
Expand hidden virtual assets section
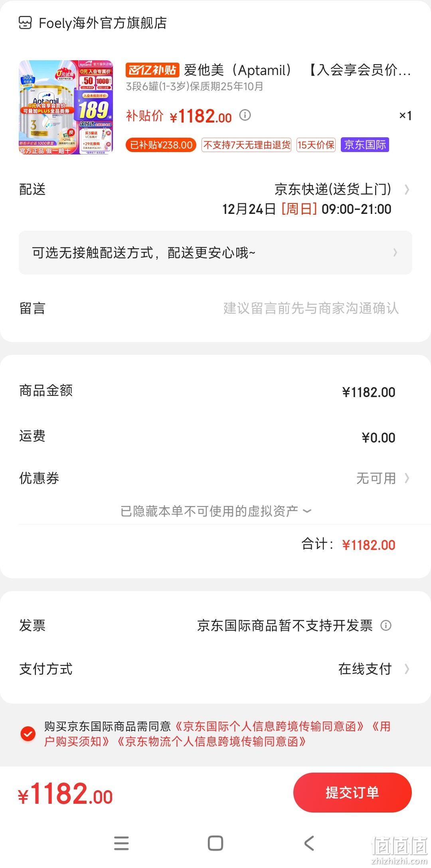(x=215, y=511)
